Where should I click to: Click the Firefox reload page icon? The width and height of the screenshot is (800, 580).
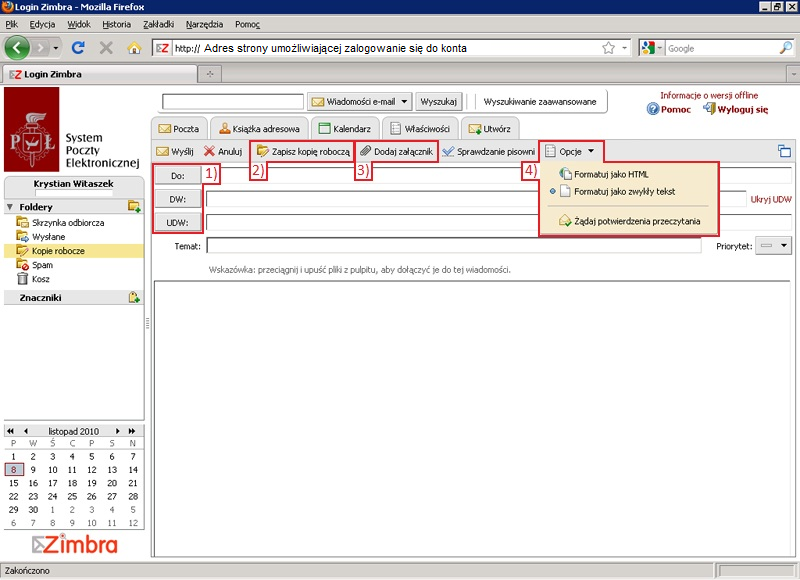pyautogui.click(x=78, y=47)
